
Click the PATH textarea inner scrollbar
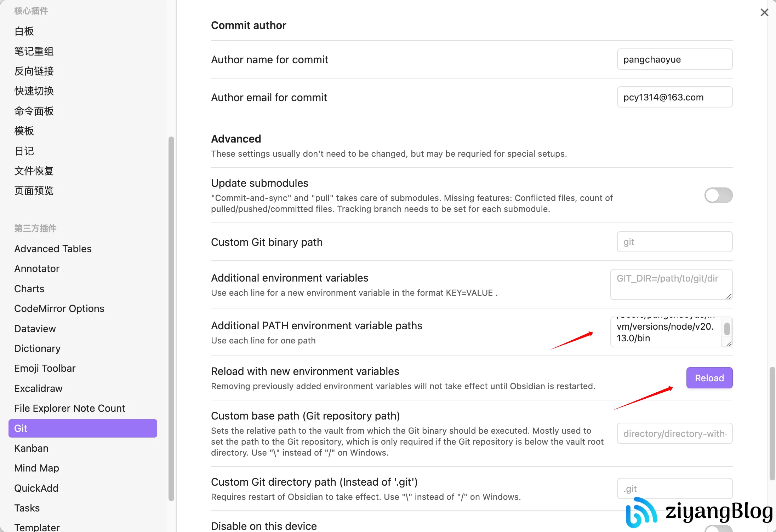pos(727,329)
